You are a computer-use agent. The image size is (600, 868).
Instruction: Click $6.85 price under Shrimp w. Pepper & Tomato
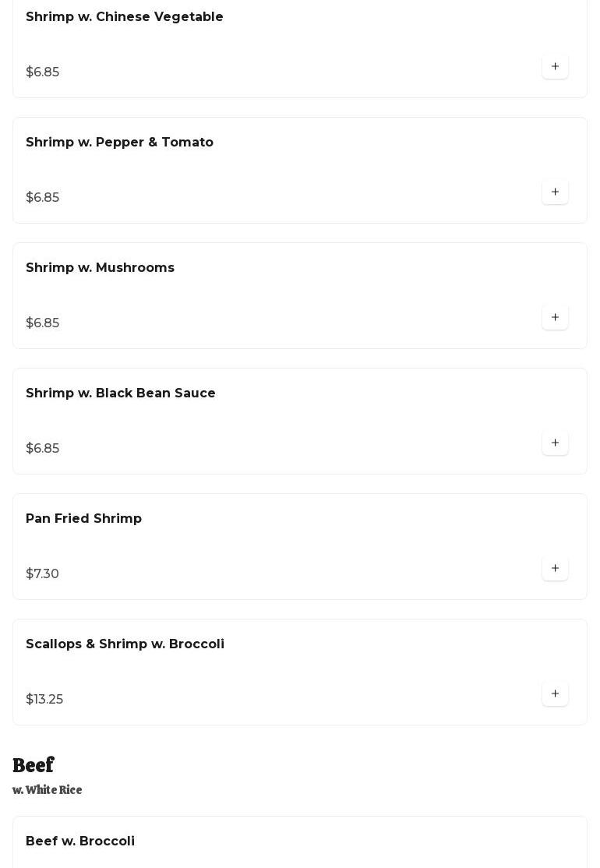coord(43,198)
